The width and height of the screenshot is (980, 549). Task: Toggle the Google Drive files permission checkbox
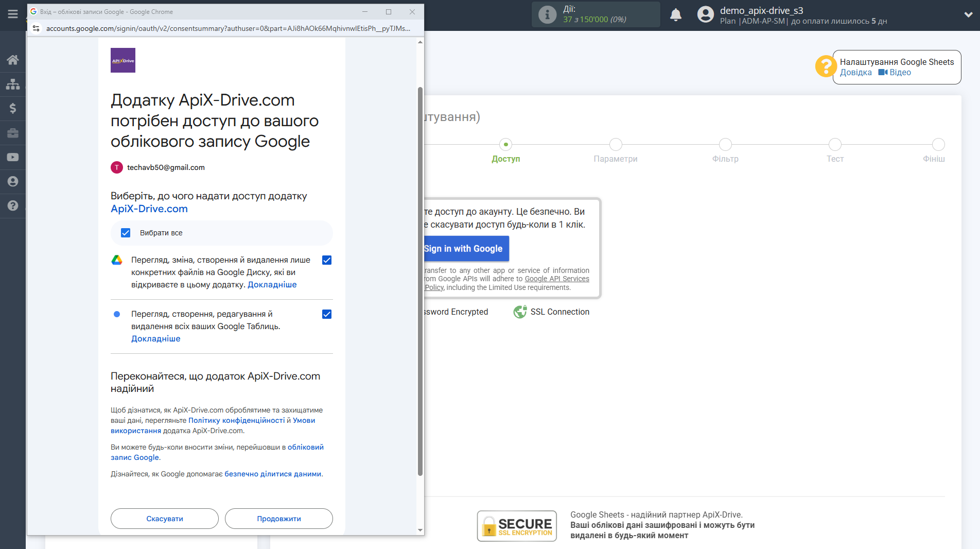coord(327,260)
